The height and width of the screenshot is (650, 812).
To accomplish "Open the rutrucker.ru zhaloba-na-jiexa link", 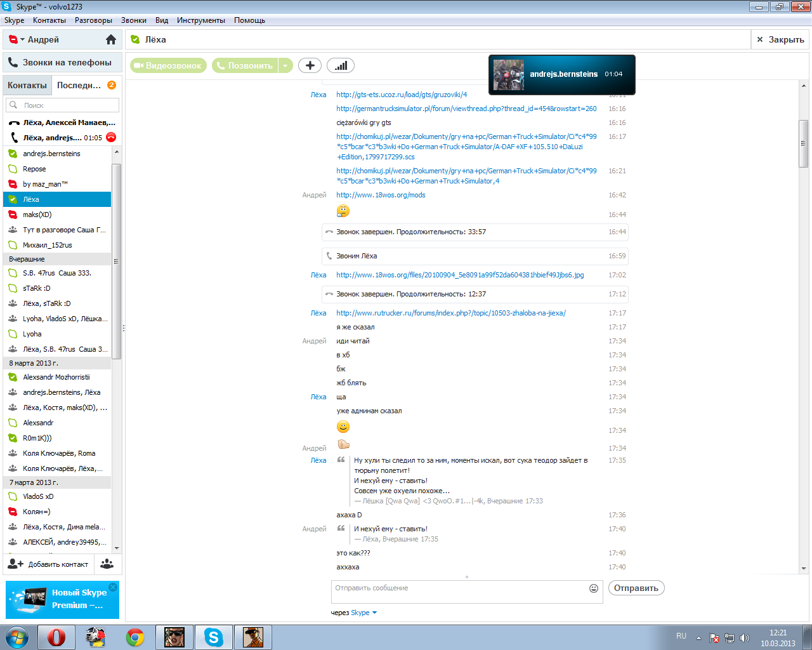I will [451, 313].
